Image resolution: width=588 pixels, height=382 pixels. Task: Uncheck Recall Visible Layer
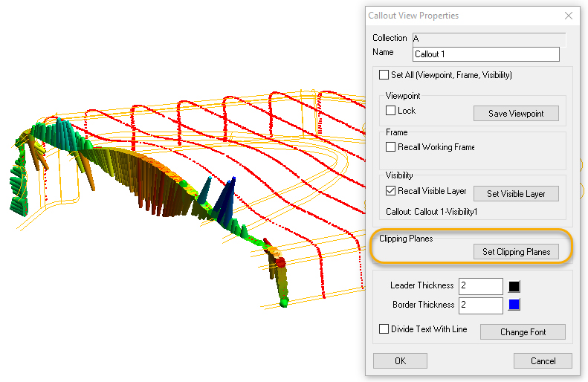(x=390, y=191)
